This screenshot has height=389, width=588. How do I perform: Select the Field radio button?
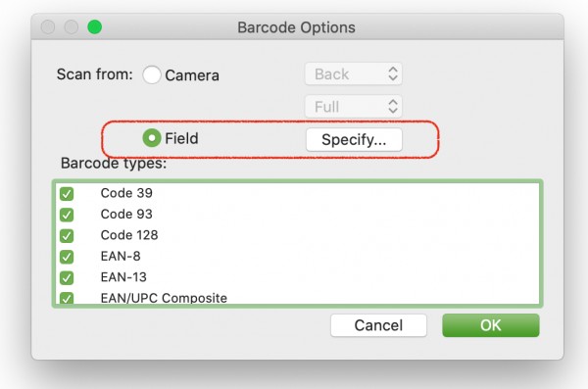click(152, 138)
